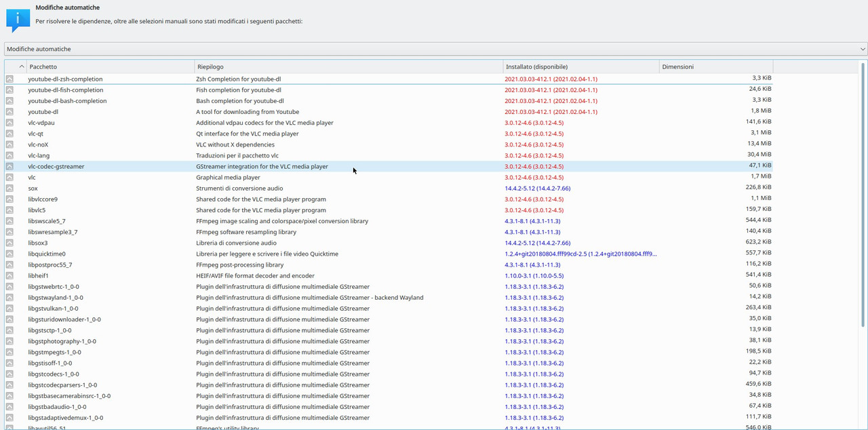Select the libgstbasecamerabinsrc-1_0-0 package row
This screenshot has height=430, width=868.
(388, 395)
